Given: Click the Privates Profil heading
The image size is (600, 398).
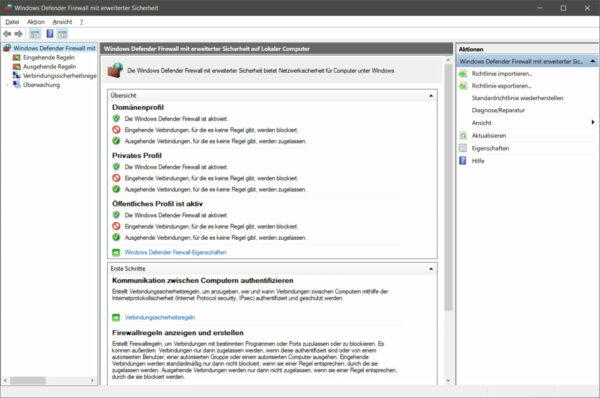Looking at the screenshot, I should pyautogui.click(x=137, y=156).
